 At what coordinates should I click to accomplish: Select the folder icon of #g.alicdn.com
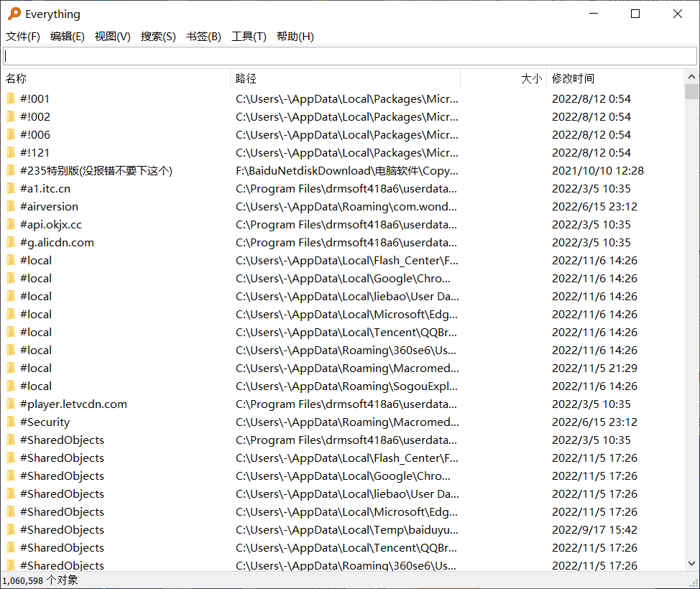tap(11, 242)
